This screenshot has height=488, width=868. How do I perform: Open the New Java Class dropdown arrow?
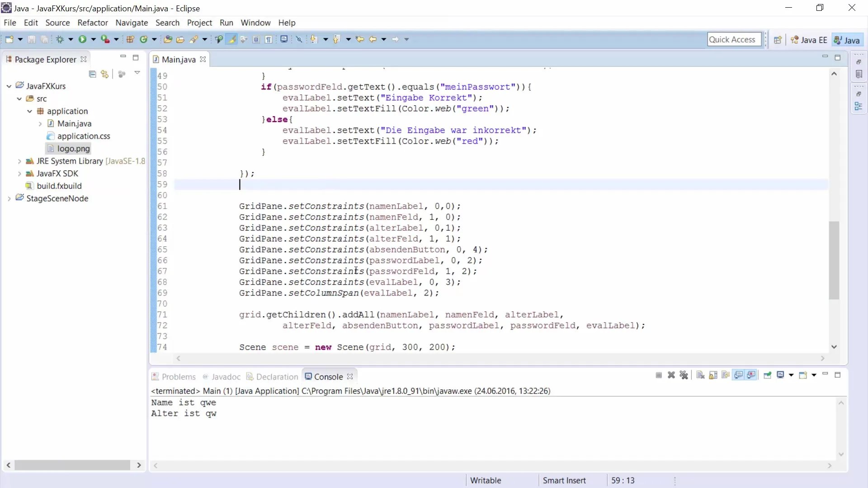[154, 39]
